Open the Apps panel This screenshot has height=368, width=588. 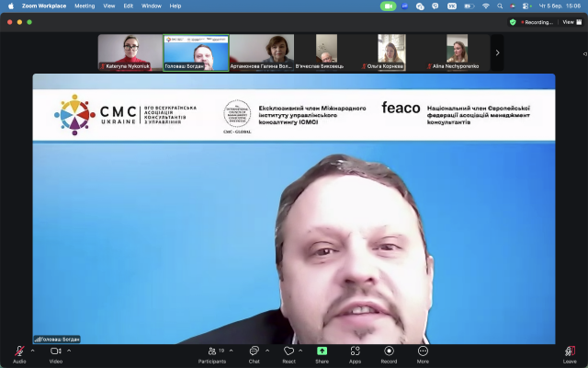355,352
